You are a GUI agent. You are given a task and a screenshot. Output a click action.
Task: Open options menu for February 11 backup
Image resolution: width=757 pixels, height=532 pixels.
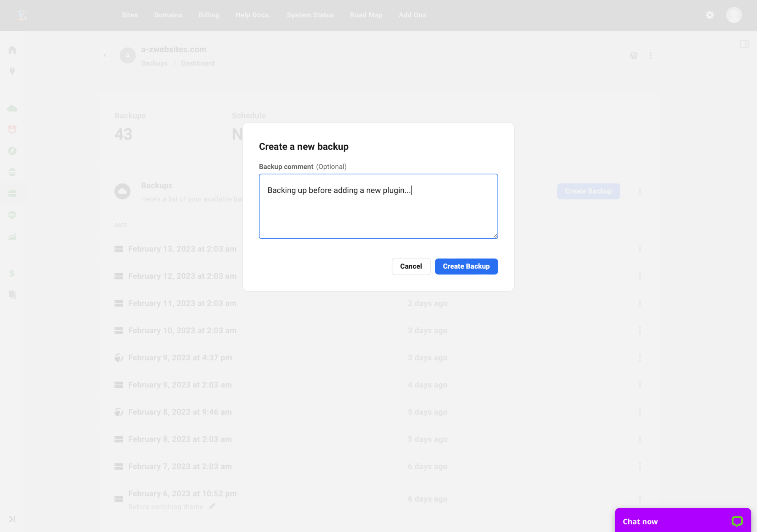pos(640,303)
